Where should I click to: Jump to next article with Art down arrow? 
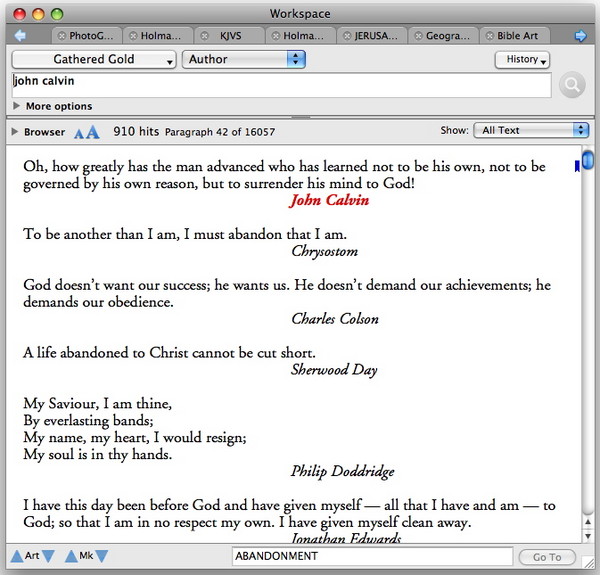coord(48,557)
